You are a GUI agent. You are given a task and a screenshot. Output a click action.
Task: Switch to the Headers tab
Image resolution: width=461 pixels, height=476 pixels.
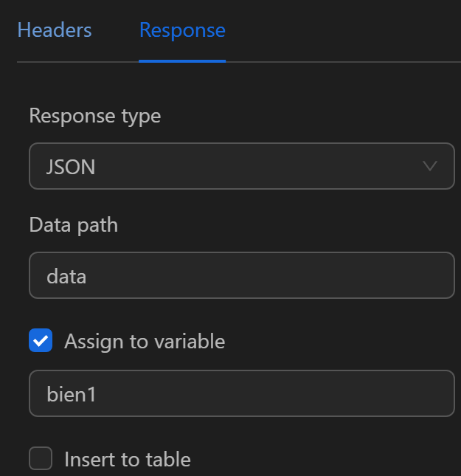(55, 31)
